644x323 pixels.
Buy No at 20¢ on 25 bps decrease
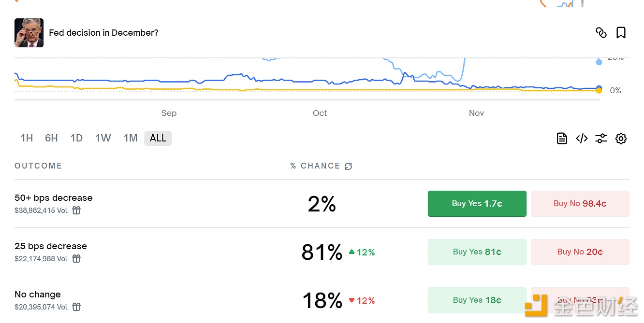[580, 252]
